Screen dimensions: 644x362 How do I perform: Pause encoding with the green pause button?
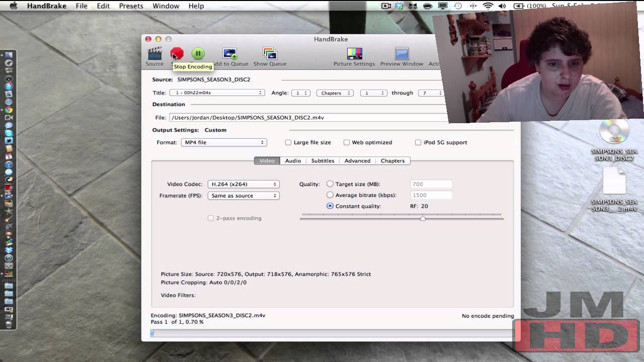coord(198,53)
